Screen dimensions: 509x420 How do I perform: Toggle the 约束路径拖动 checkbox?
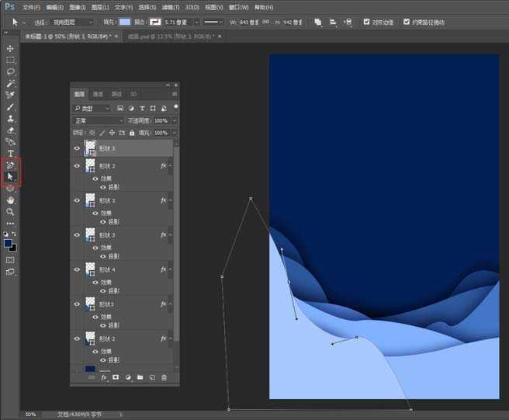(406, 23)
